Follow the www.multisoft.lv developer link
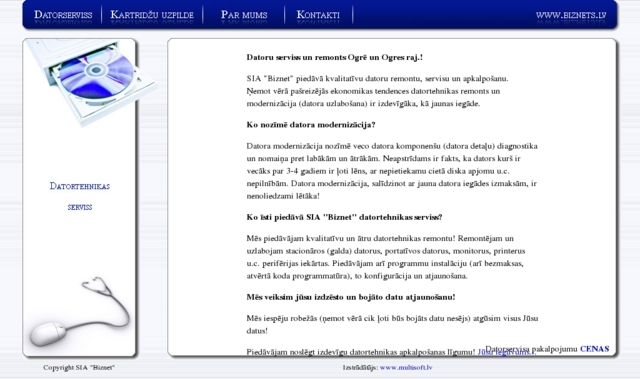640x379 pixels. tap(406, 367)
